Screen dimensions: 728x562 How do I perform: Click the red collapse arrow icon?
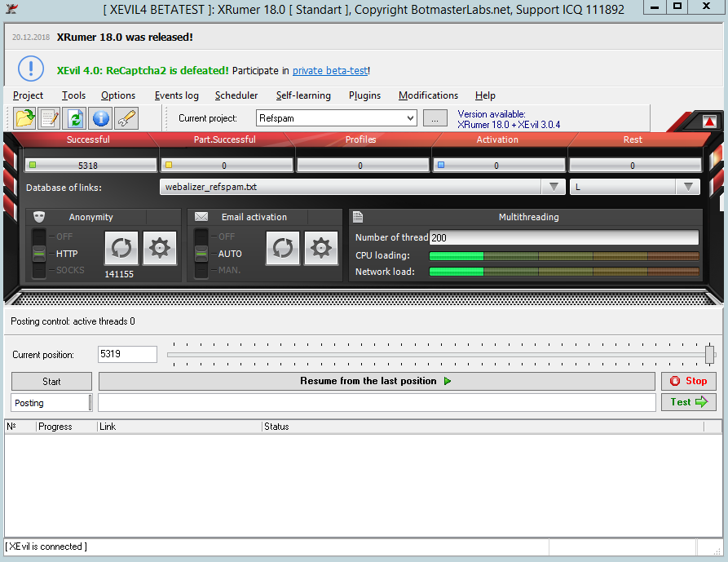[x=709, y=122]
